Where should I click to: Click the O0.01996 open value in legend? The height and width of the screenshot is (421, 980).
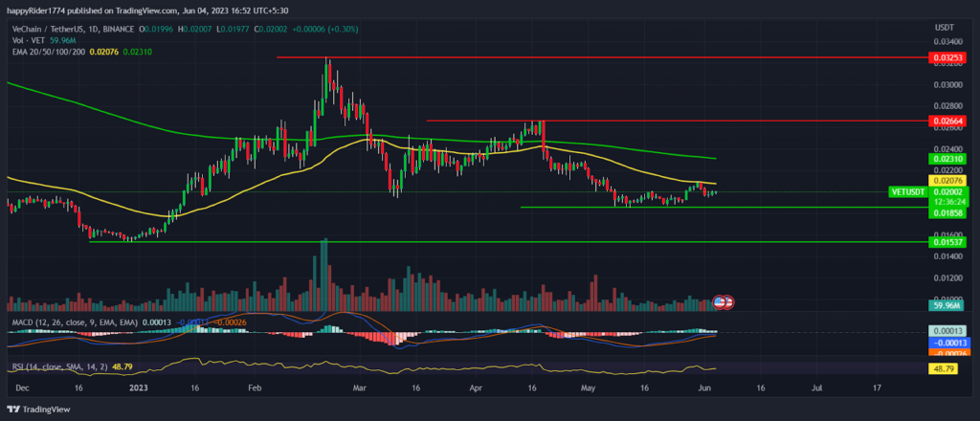(x=158, y=30)
